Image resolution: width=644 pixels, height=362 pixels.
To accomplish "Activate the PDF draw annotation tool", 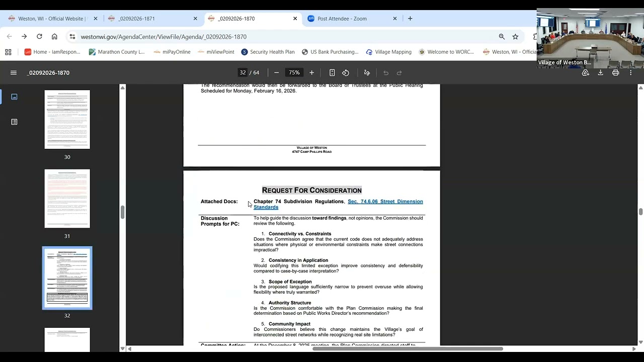I will (367, 73).
